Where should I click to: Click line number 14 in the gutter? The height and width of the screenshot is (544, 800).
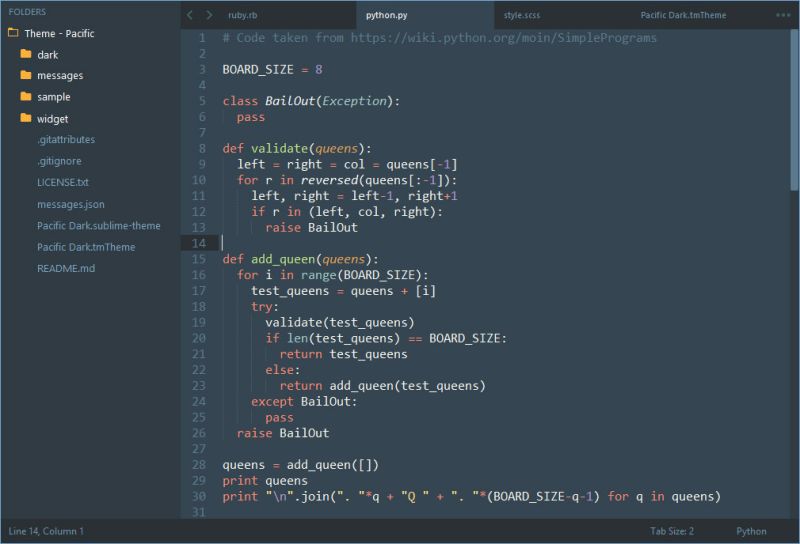(198, 243)
